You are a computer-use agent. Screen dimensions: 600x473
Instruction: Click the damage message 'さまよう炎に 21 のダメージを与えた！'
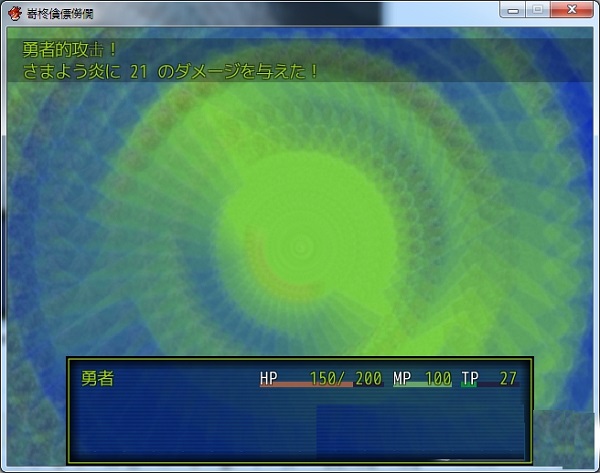[x=170, y=71]
